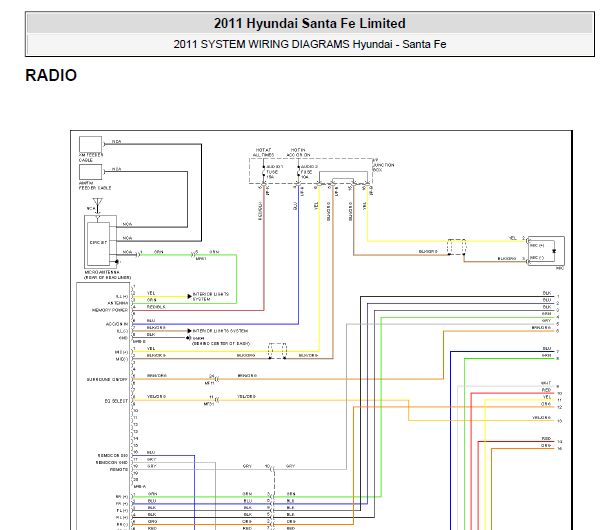Click the shielded dashed box on MIC wires near the MIC box
The image size is (603, 530).
[x=456, y=247]
